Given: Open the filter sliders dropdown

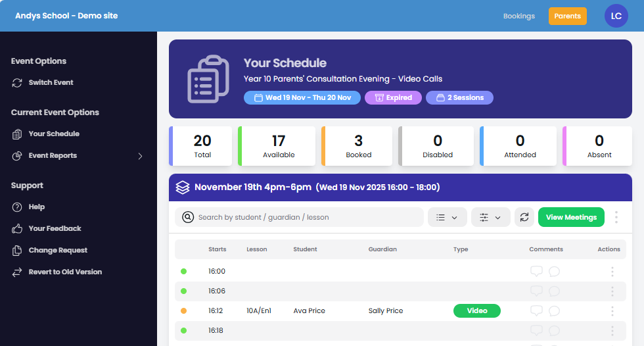Looking at the screenshot, I should click(x=490, y=217).
